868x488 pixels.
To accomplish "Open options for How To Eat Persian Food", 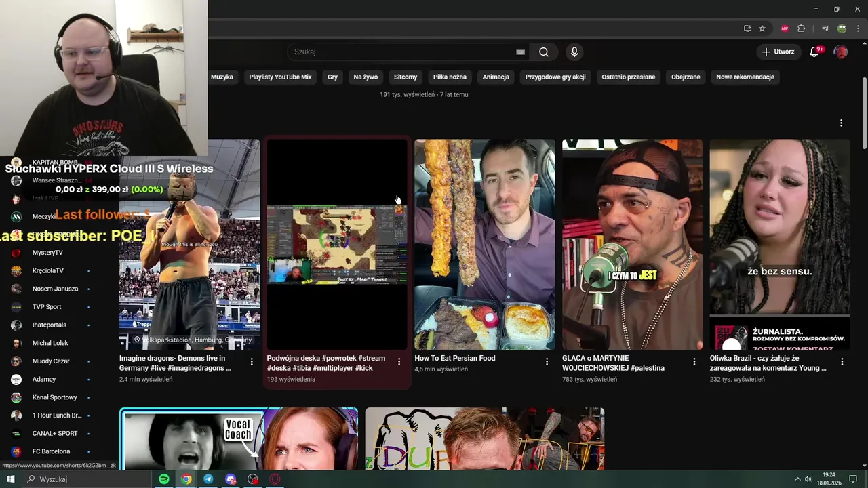I will click(x=547, y=362).
